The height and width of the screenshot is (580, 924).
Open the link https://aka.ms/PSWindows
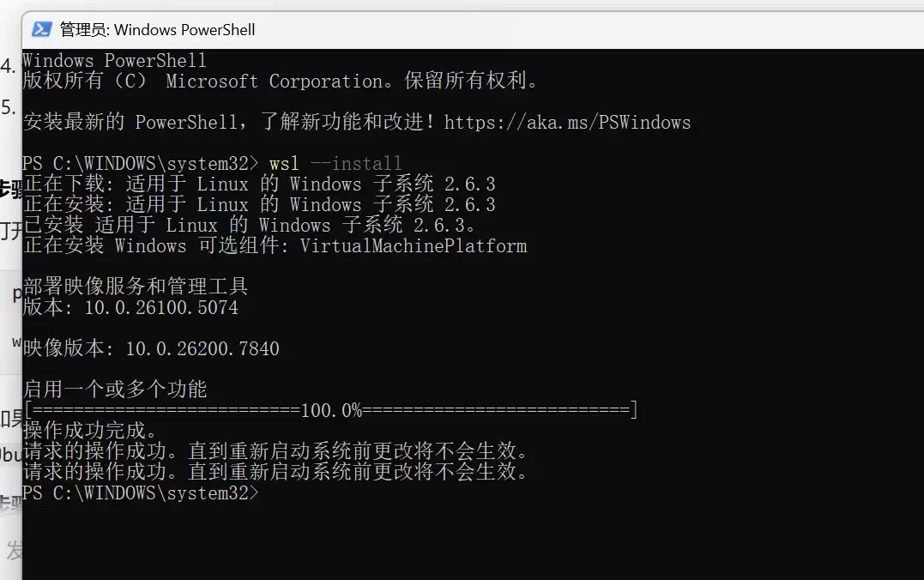point(566,122)
